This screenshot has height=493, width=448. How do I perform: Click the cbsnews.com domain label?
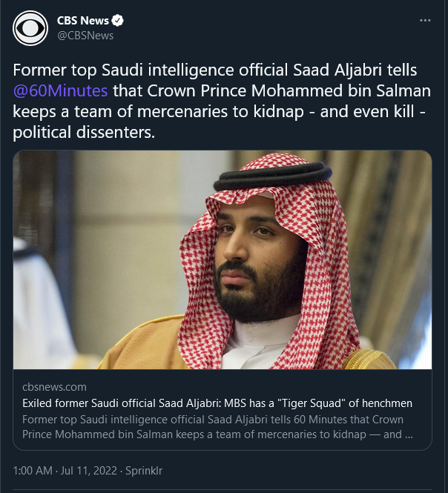coord(54,387)
